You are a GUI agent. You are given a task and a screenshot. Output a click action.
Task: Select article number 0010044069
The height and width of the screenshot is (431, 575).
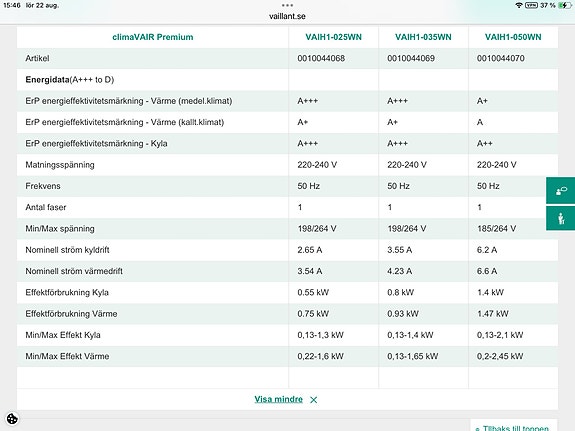[411, 58]
